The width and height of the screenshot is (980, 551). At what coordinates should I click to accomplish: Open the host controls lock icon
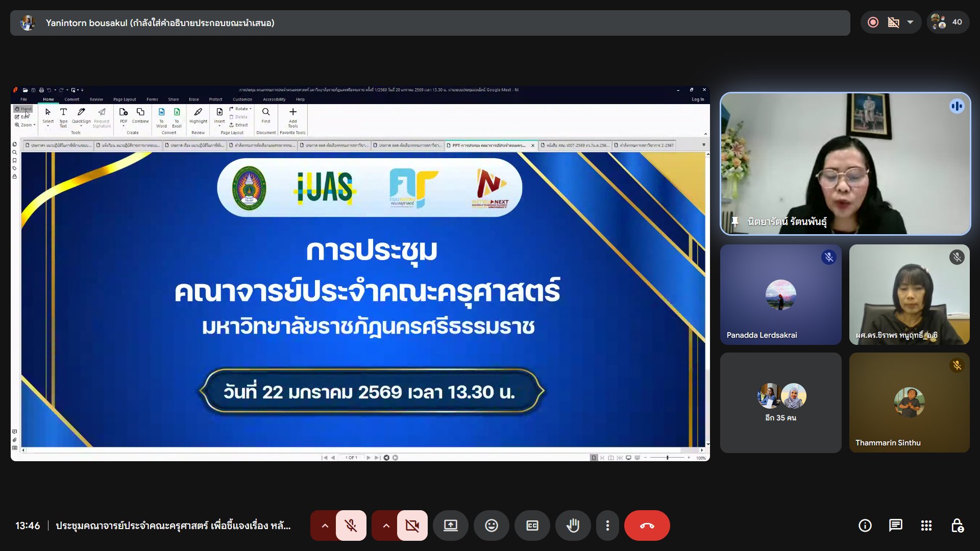[x=957, y=525]
